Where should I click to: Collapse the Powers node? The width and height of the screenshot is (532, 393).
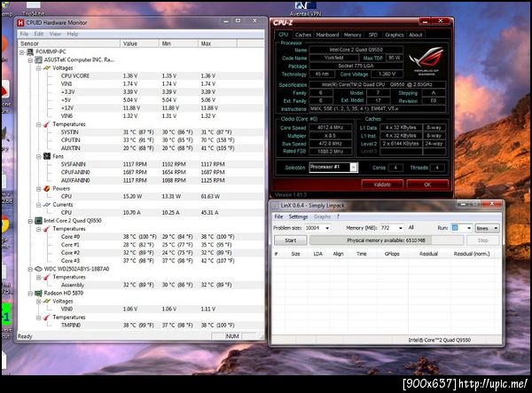(39, 189)
